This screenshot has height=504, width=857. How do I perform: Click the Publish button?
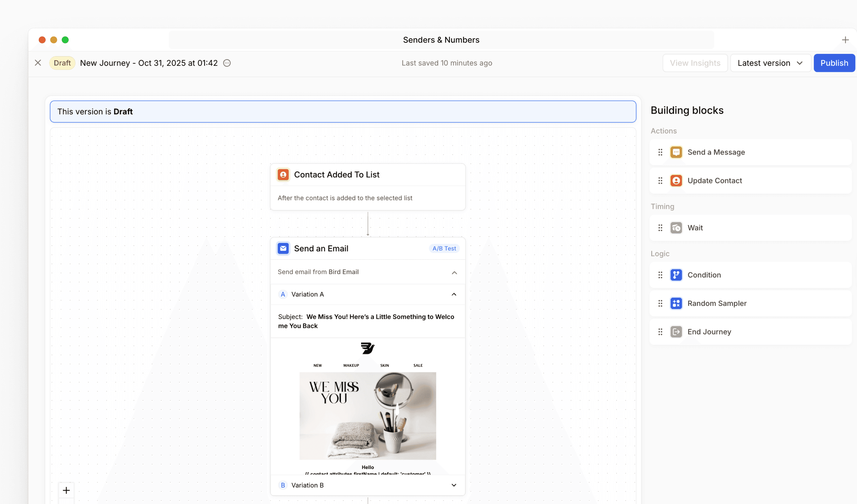click(834, 63)
